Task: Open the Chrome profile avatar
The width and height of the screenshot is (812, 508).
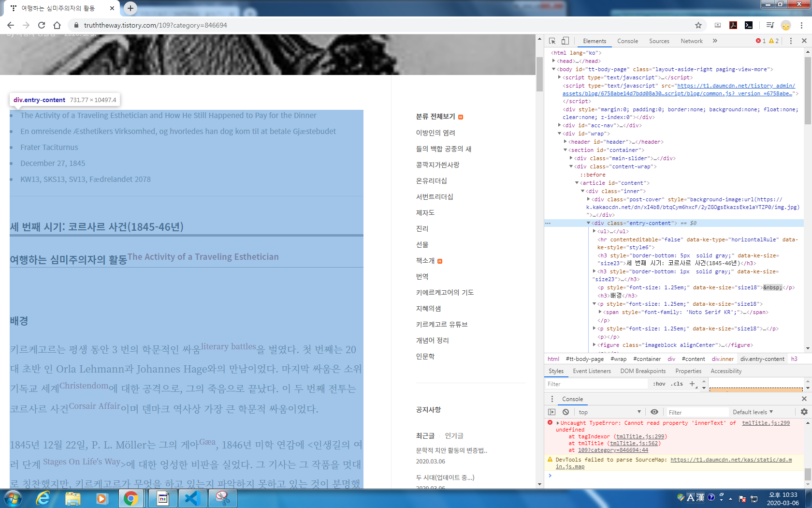Action: (x=786, y=25)
